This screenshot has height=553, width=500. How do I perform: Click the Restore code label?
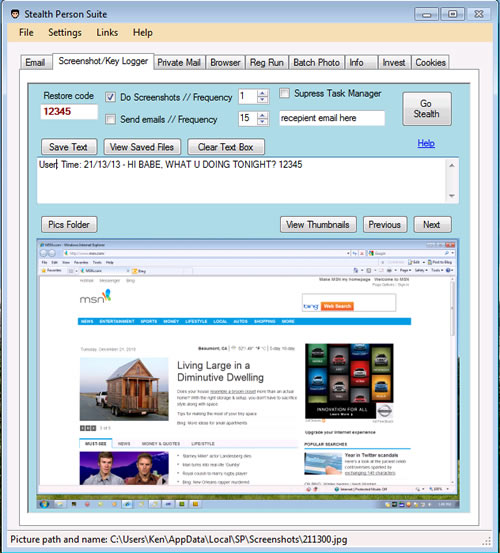coord(68,96)
